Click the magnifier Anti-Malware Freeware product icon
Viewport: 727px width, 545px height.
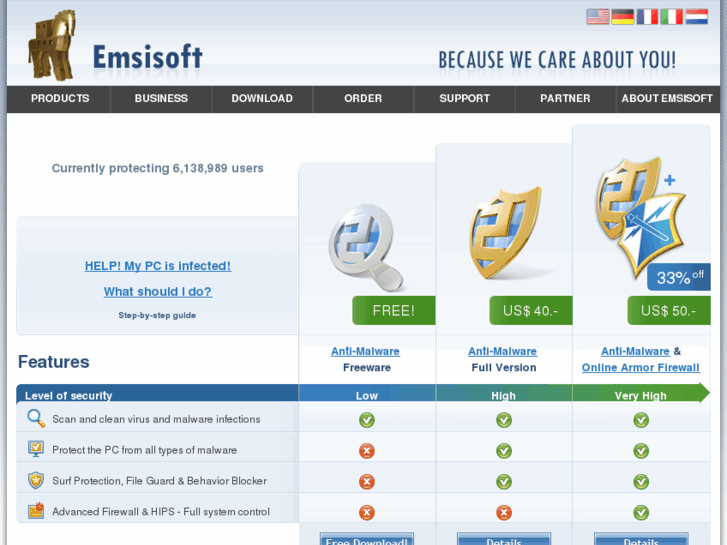pos(366,247)
